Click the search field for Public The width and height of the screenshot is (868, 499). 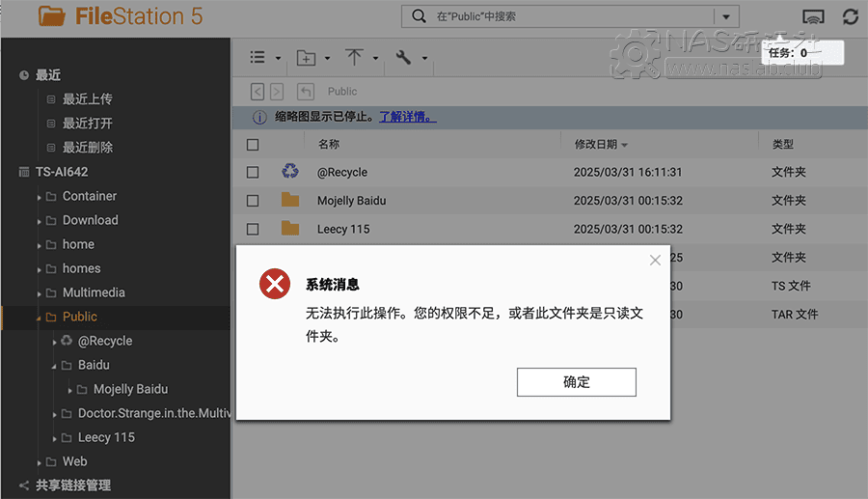point(570,16)
